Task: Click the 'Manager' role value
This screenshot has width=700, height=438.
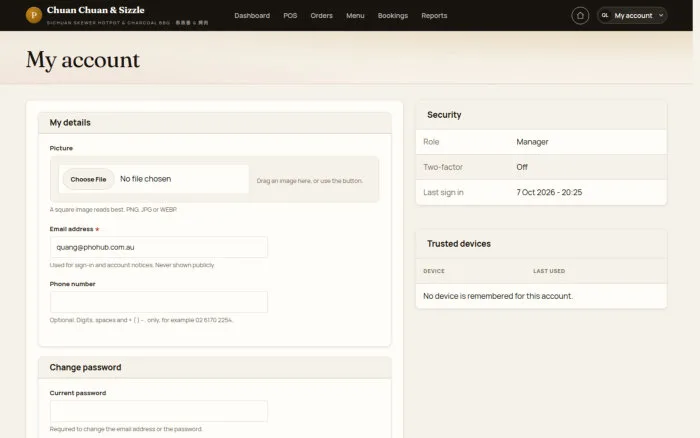Action: 532,142
